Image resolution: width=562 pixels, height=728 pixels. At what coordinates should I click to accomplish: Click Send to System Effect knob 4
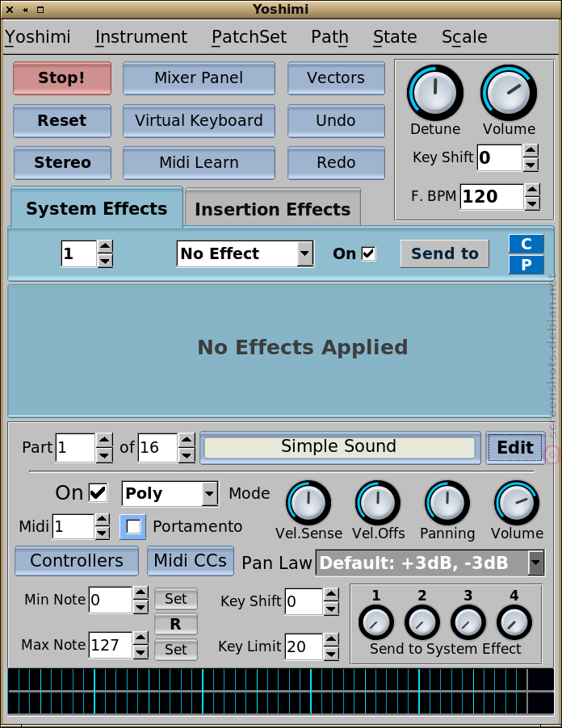514,622
